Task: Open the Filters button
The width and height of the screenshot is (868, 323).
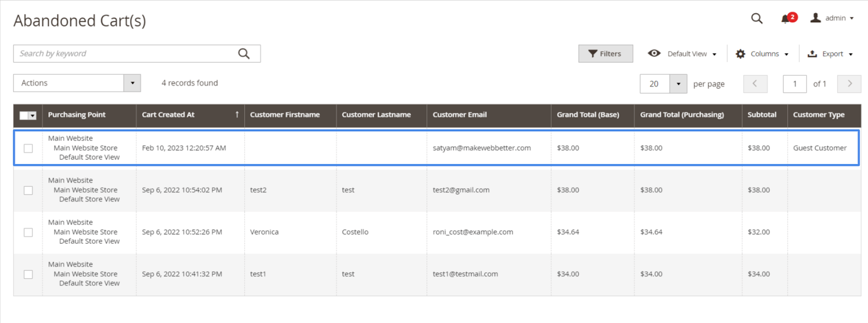Action: (605, 54)
